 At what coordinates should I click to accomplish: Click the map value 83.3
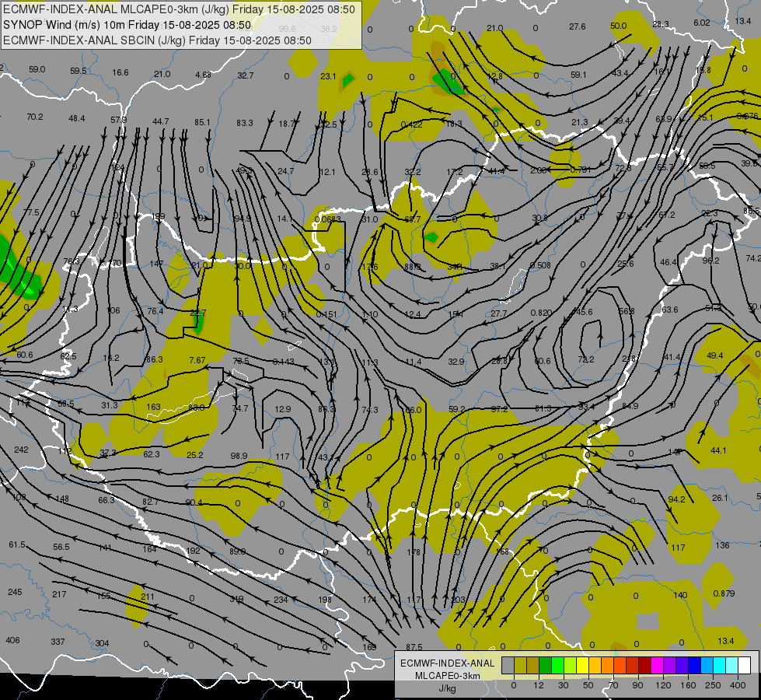click(x=245, y=123)
